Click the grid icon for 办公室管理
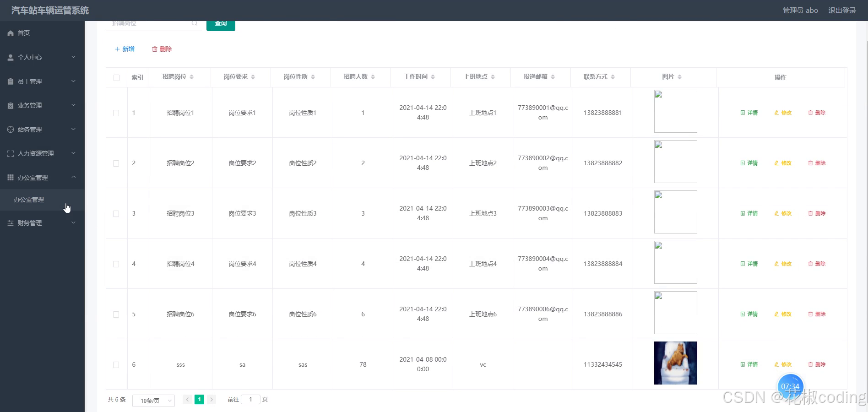This screenshot has width=868, height=412. click(x=11, y=178)
